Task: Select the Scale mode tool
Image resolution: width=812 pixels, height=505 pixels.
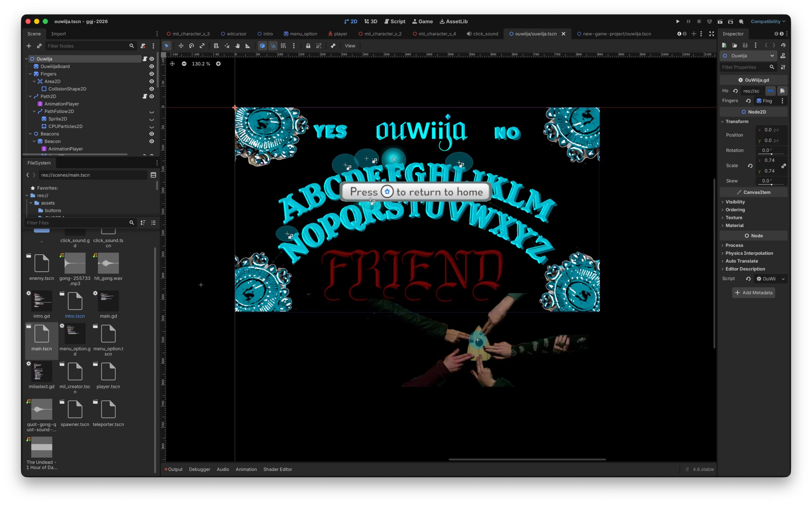Action: click(202, 46)
